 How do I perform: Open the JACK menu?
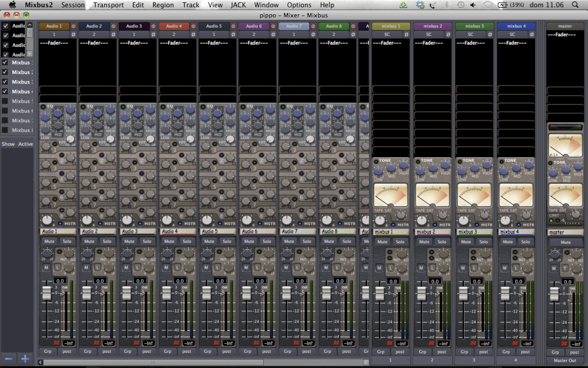click(x=238, y=5)
